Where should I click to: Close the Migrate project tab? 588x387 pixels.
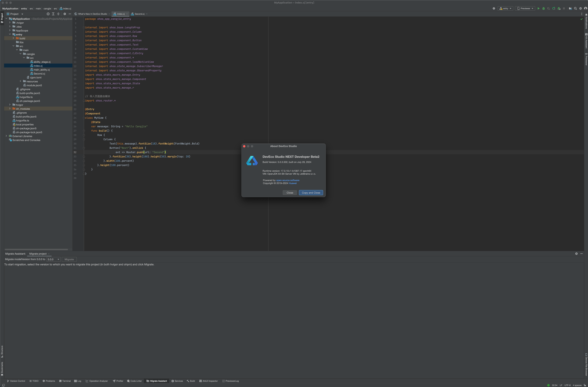(x=49, y=254)
